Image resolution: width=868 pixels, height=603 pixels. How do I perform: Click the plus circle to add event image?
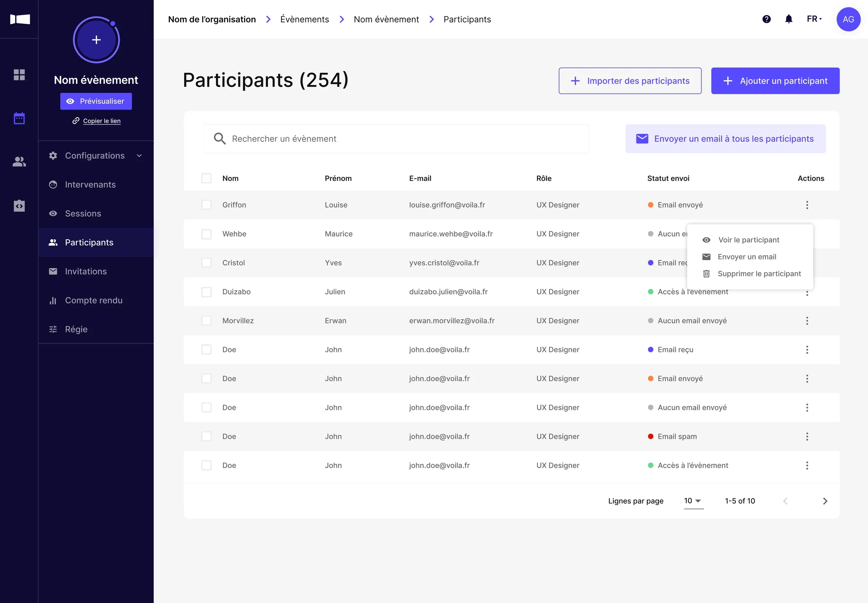pos(96,40)
